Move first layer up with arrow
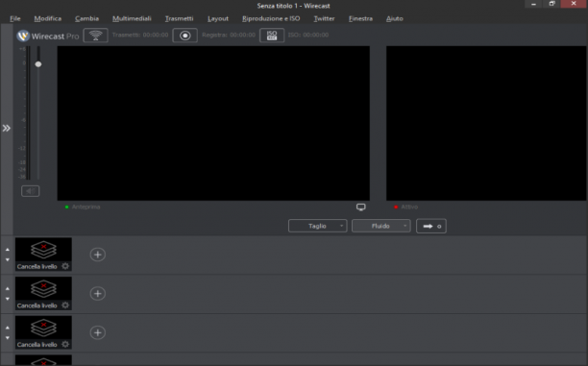 [8, 250]
